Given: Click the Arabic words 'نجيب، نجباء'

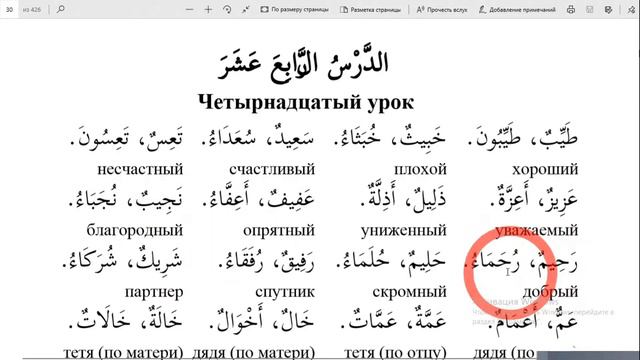Looking at the screenshot, I should pyautogui.click(x=126, y=198).
